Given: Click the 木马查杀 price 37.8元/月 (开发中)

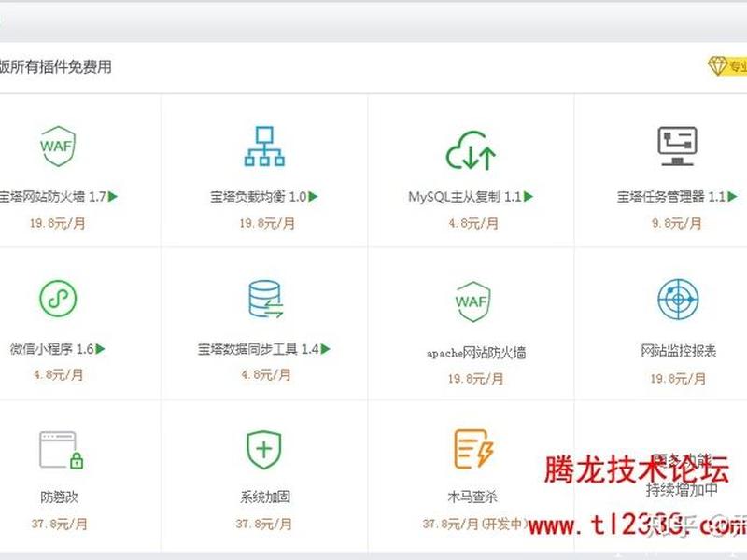Looking at the screenshot, I should [x=475, y=524].
